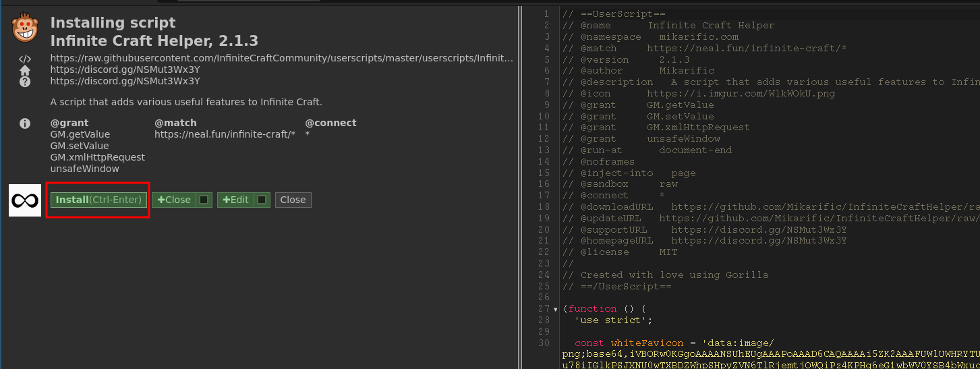Click the @inject-into page code line
Screen dimensions: 980x369
coord(629,173)
